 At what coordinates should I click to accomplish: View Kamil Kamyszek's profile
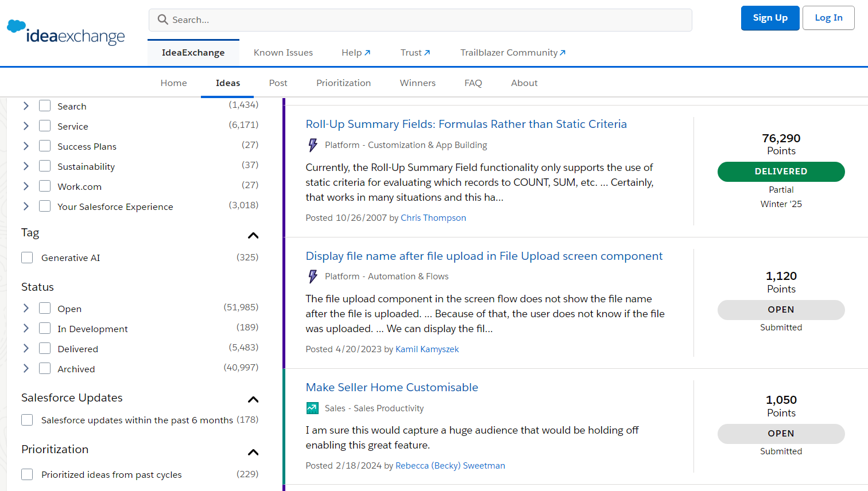point(427,349)
